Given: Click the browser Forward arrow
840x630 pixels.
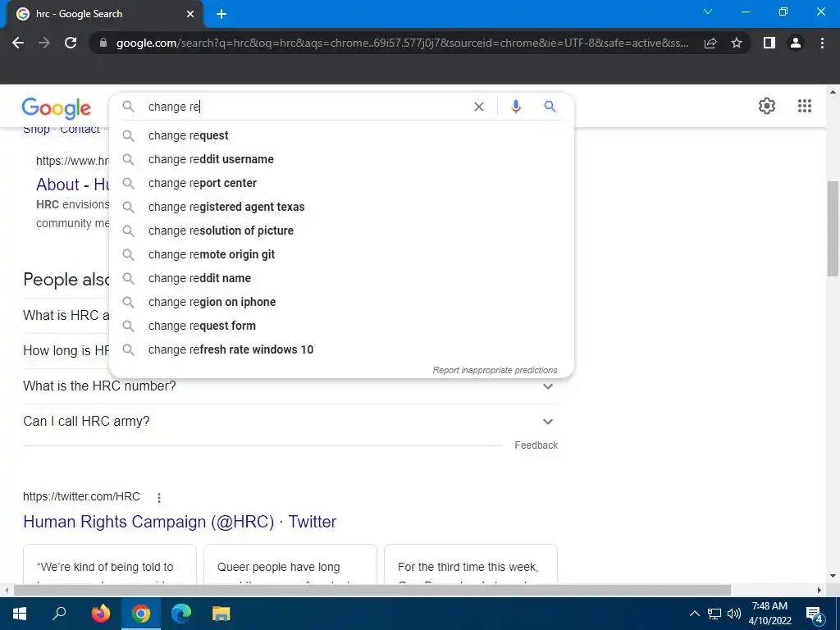Looking at the screenshot, I should (x=44, y=43).
